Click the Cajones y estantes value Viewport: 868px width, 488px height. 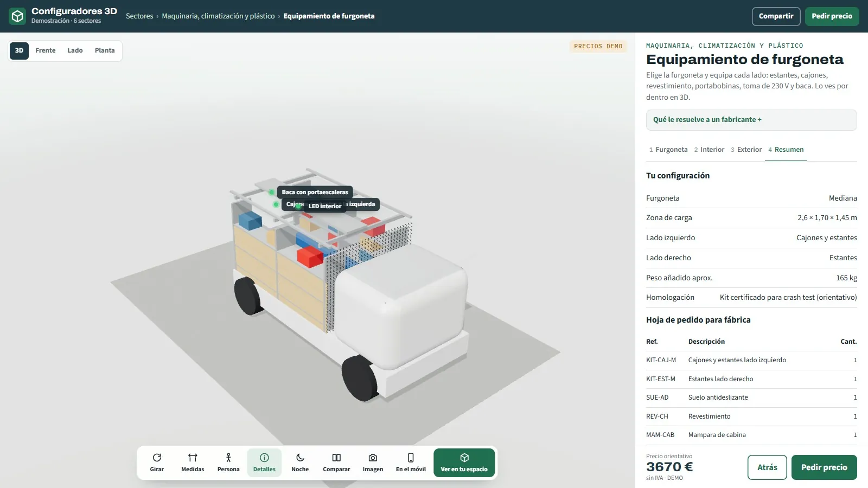[827, 238]
